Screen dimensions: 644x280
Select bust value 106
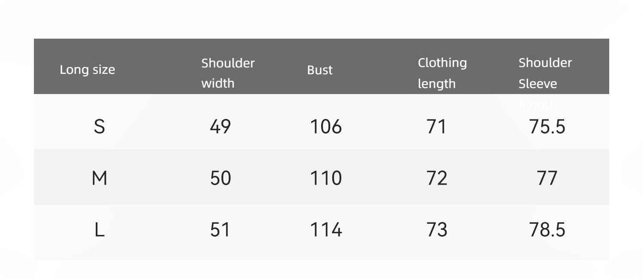(326, 127)
